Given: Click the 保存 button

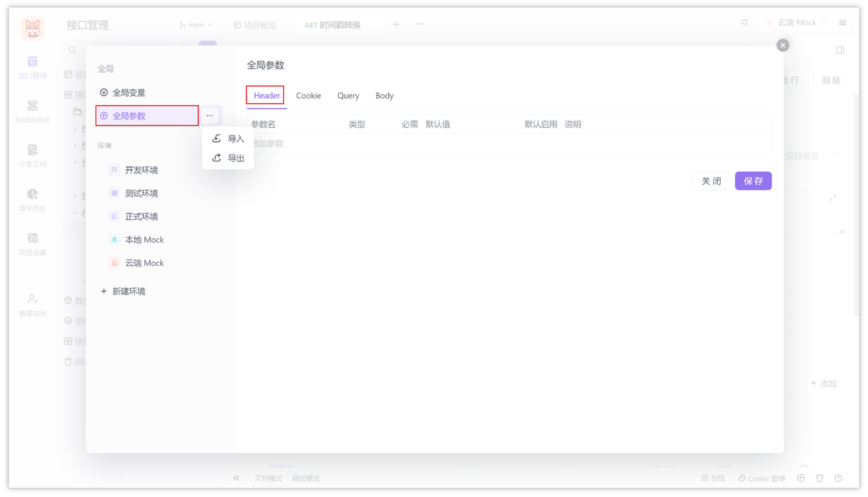Looking at the screenshot, I should point(753,181).
